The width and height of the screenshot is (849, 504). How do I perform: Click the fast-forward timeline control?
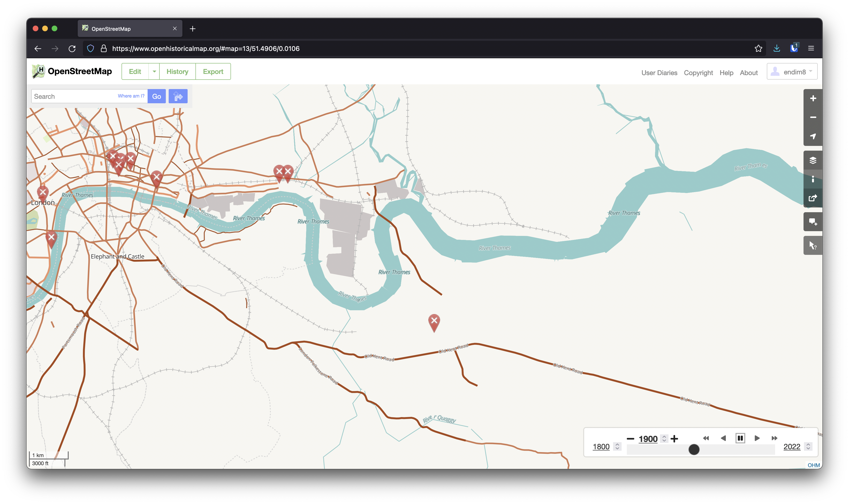coord(775,438)
